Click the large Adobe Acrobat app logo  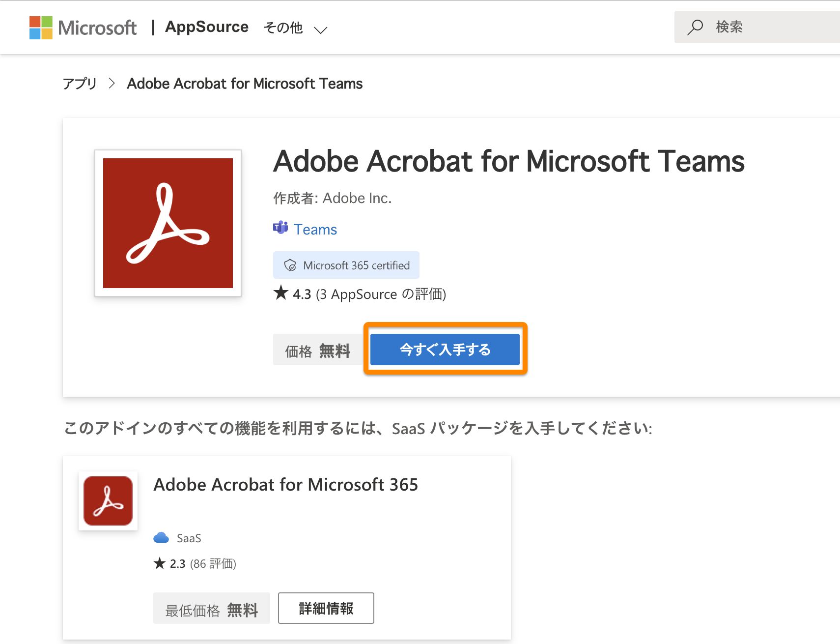(168, 223)
